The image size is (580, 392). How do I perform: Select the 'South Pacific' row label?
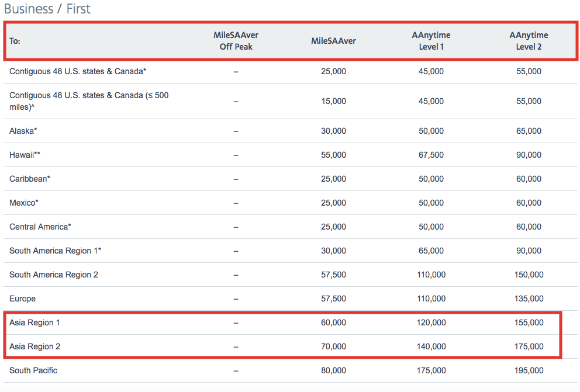click(33, 370)
